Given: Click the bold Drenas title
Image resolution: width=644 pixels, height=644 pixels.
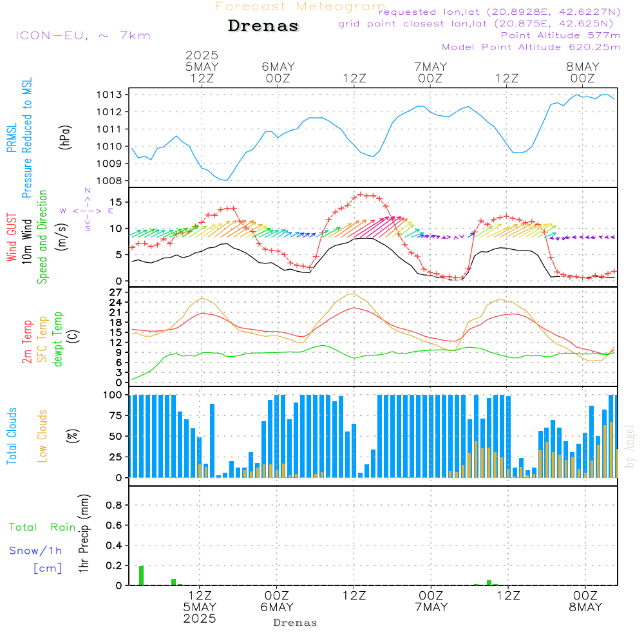Looking at the screenshot, I should coord(263,26).
